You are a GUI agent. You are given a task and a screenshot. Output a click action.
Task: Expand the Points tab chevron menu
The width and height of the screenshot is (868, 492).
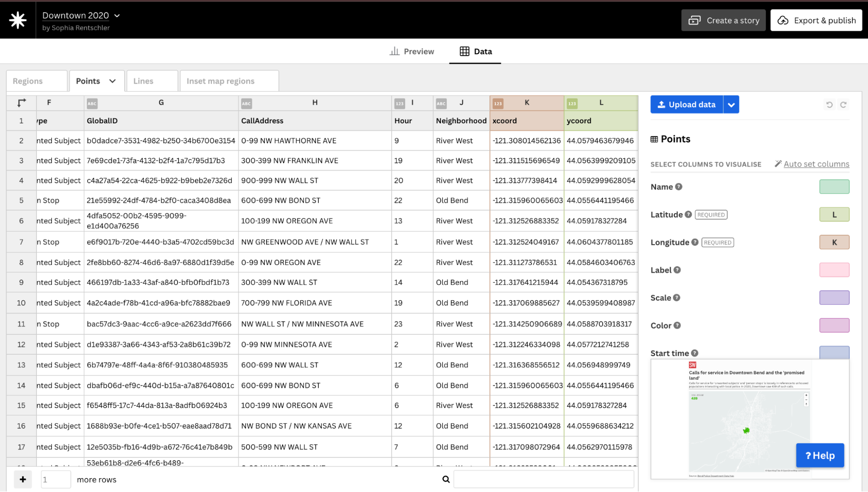112,81
